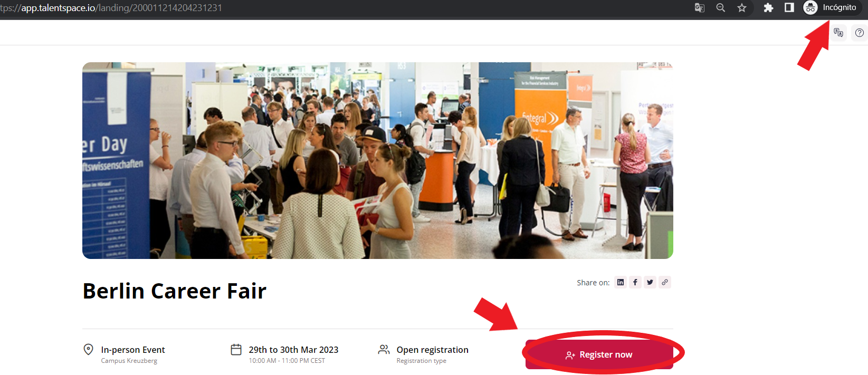Image resolution: width=868 pixels, height=375 pixels.
Task: Open the browser extensions puzzle icon
Action: [768, 7]
